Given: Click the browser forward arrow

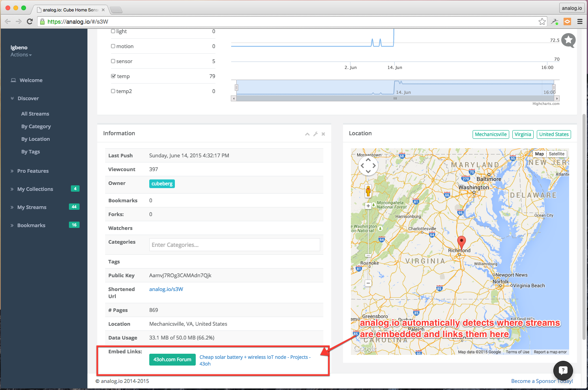Looking at the screenshot, I should [x=19, y=21].
